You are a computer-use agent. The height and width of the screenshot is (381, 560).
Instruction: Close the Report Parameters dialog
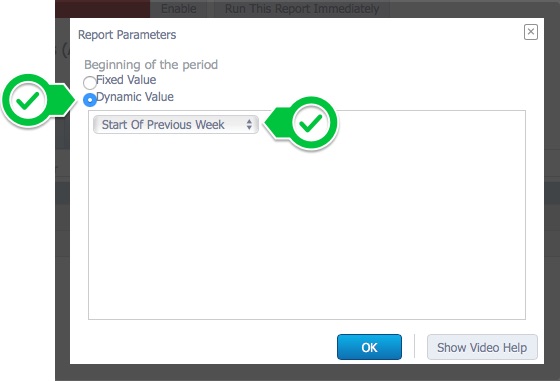531,32
